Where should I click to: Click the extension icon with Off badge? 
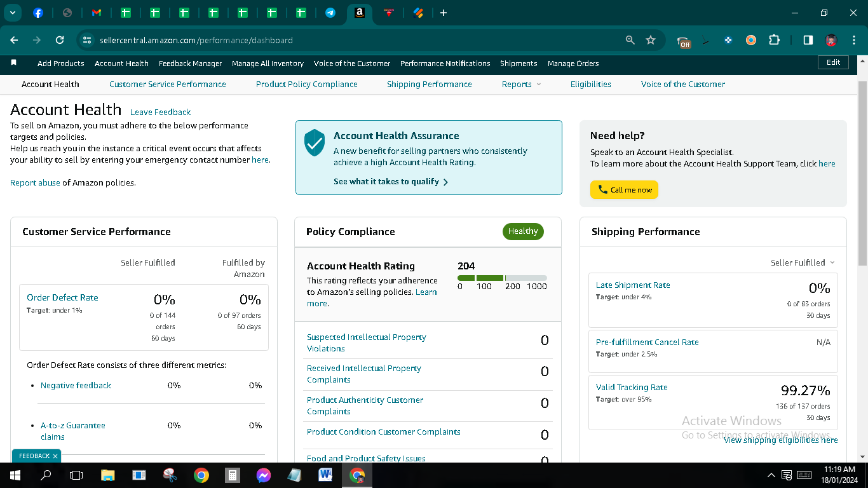point(684,41)
